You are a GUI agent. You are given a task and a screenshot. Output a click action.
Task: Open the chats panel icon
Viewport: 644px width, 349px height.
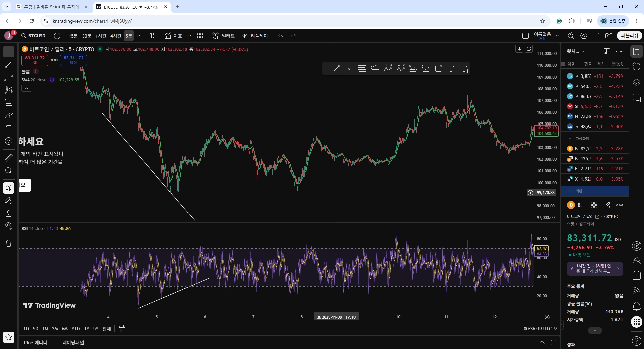pyautogui.click(x=636, y=98)
